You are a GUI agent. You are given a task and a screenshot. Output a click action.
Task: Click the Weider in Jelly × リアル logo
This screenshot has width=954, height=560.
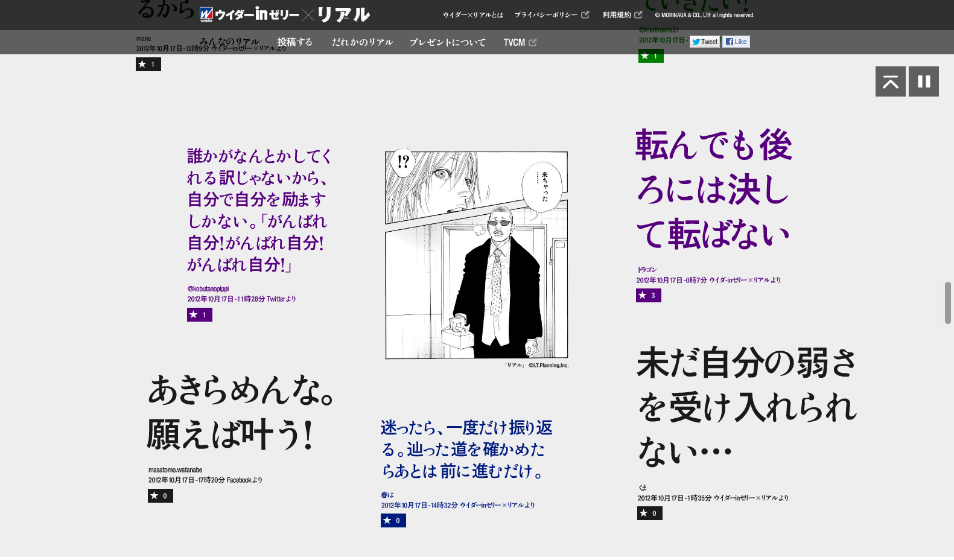coord(284,14)
